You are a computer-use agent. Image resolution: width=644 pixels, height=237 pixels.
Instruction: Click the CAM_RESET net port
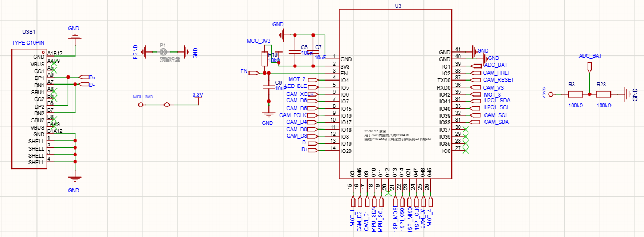click(475, 80)
